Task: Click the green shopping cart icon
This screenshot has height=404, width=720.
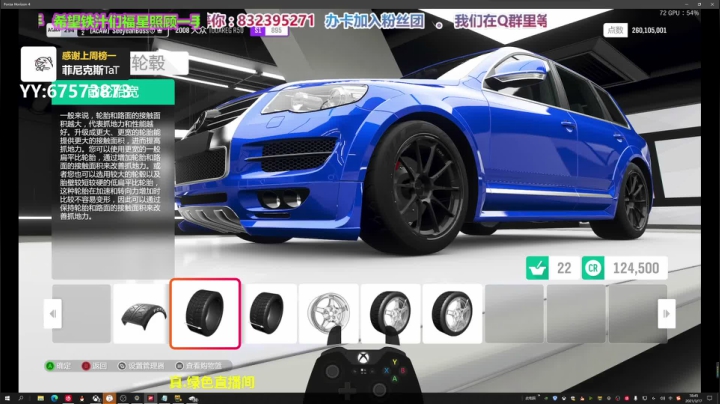Action: coord(537,268)
